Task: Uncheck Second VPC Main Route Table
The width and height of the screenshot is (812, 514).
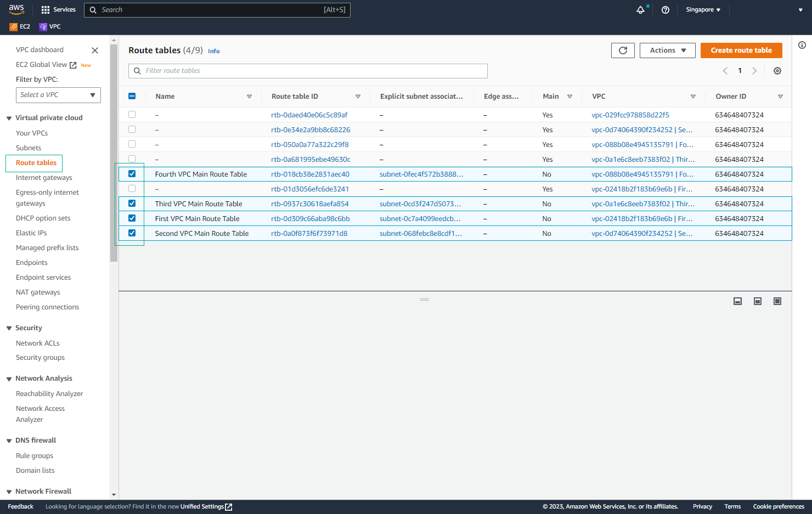Action: point(132,233)
